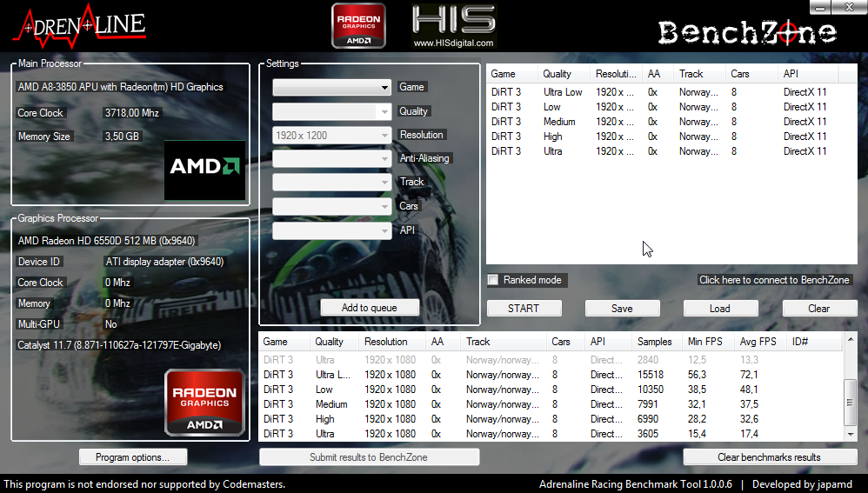Image resolution: width=868 pixels, height=493 pixels.
Task: Click results list scroll up arrow
Action: 851,338
